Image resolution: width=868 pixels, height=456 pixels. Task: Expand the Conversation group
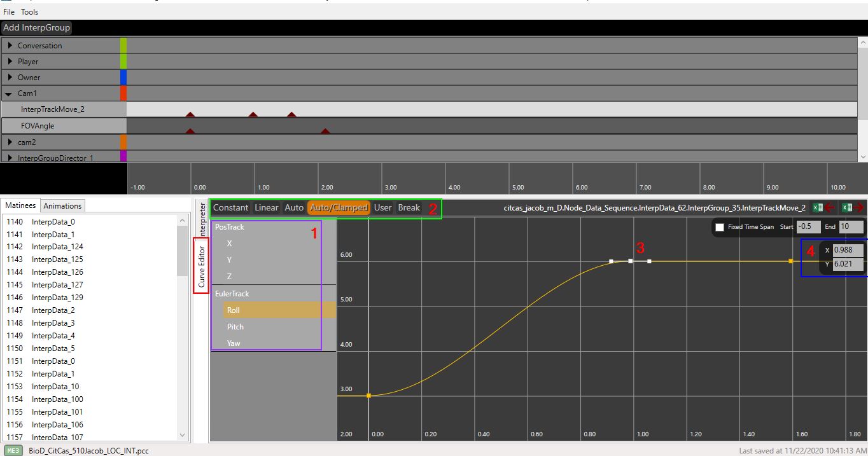tap(10, 46)
